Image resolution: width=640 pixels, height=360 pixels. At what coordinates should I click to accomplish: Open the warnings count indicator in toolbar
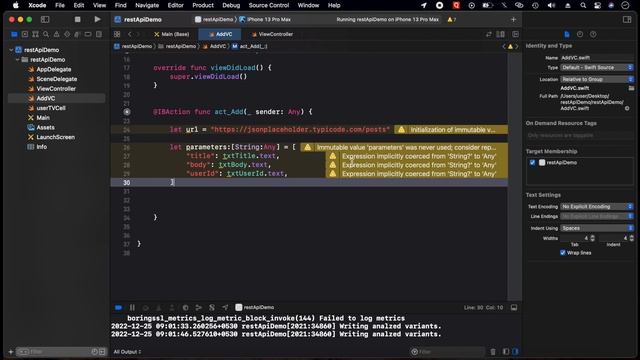point(452,19)
